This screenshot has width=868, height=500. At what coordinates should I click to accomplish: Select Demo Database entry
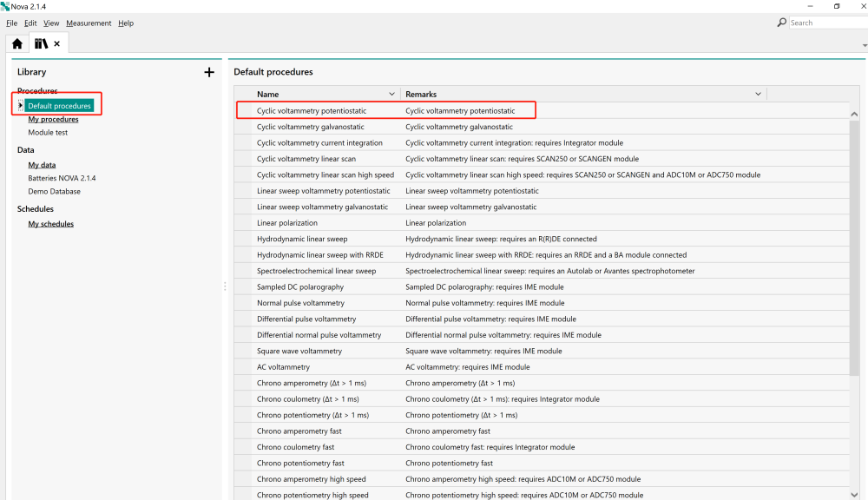point(54,191)
